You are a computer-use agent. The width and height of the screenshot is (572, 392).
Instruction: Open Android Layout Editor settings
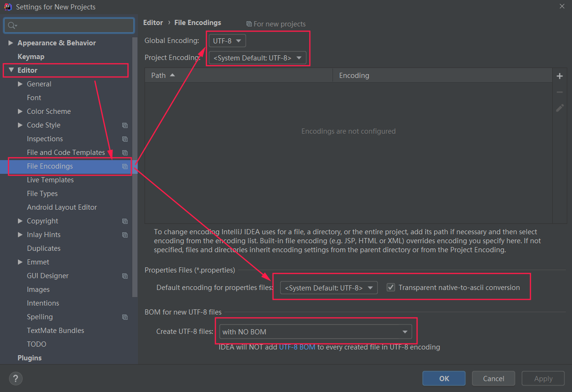click(x=62, y=207)
